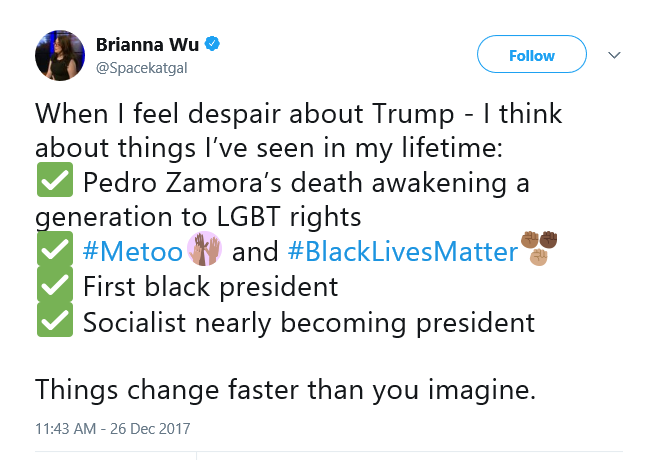This screenshot has height=460, width=646.
Task: Follow Brianna Wu's account
Action: point(531,54)
